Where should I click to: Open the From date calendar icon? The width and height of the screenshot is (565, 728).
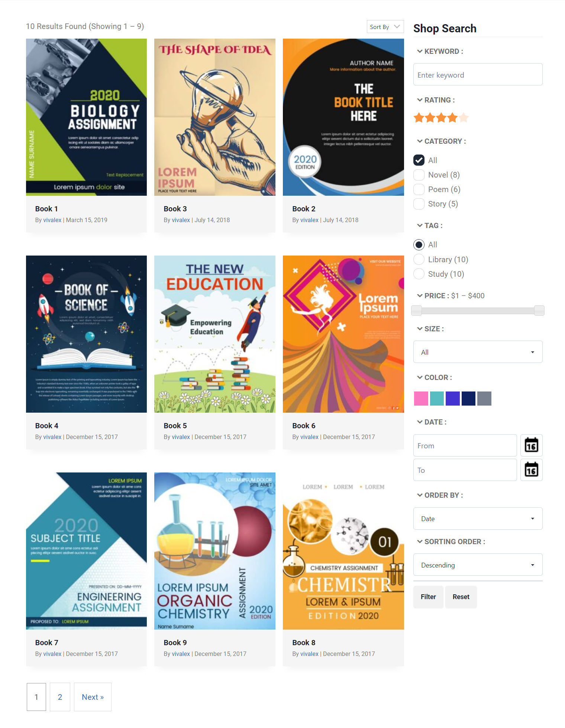click(531, 445)
